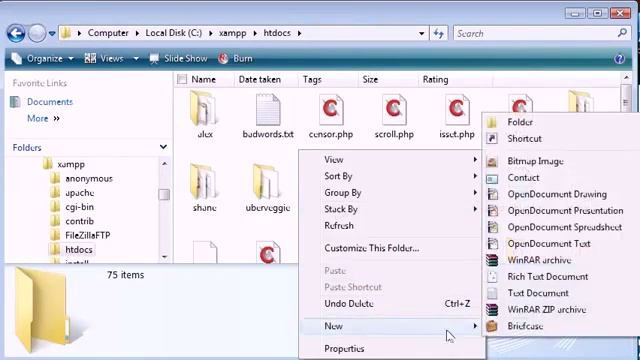Create a new Contact item

pyautogui.click(x=561, y=178)
